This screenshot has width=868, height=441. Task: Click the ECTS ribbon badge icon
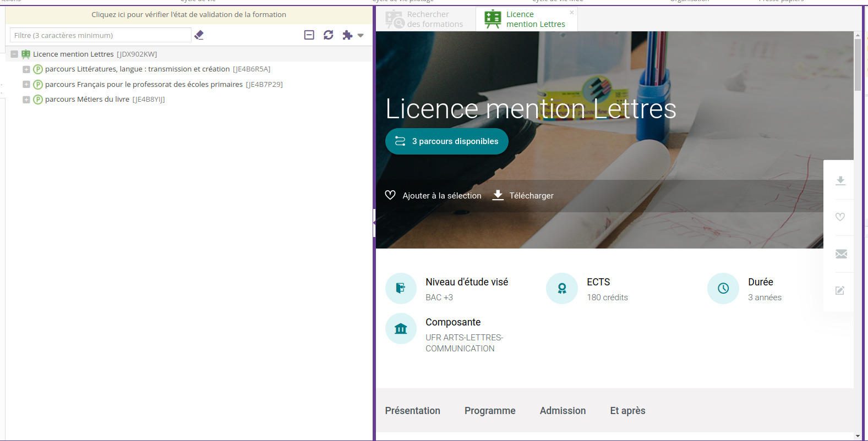coord(562,288)
